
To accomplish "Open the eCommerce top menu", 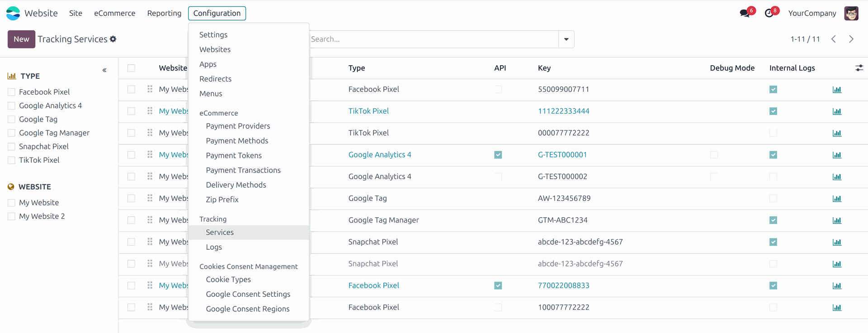I will tap(115, 13).
